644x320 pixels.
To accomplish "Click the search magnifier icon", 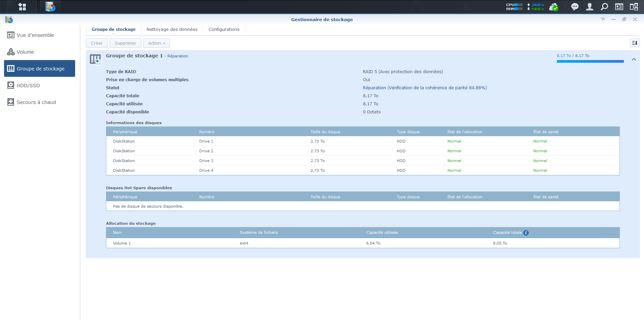I will 604,7.
